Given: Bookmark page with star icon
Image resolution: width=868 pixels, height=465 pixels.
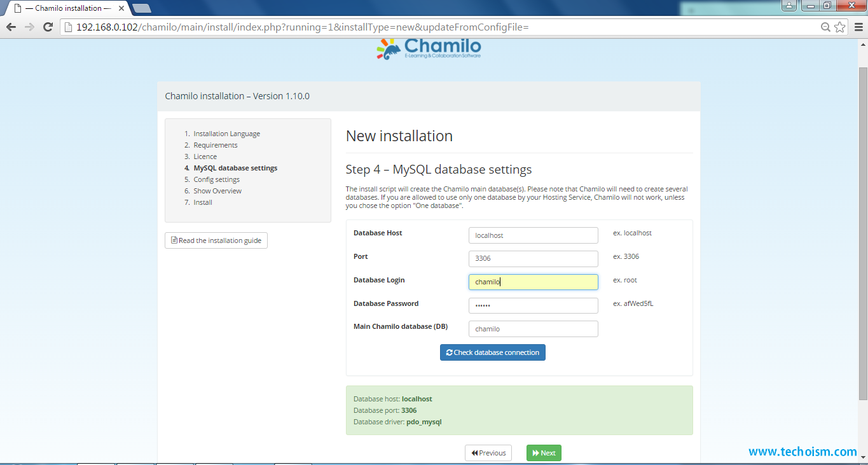Looking at the screenshot, I should click(x=840, y=27).
